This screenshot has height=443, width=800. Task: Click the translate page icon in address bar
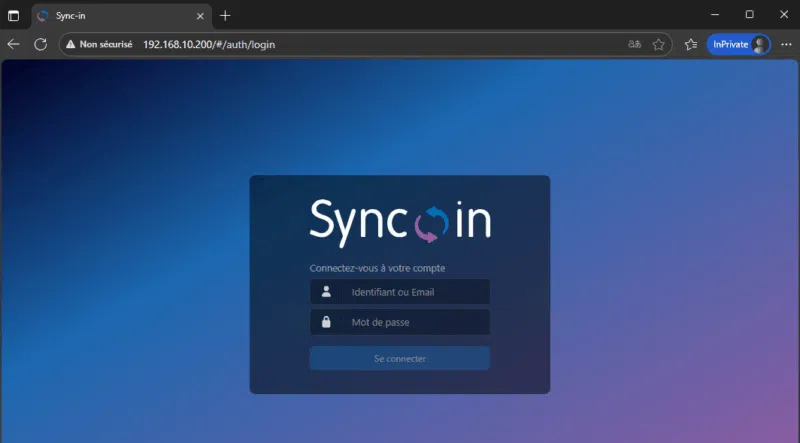click(x=634, y=44)
